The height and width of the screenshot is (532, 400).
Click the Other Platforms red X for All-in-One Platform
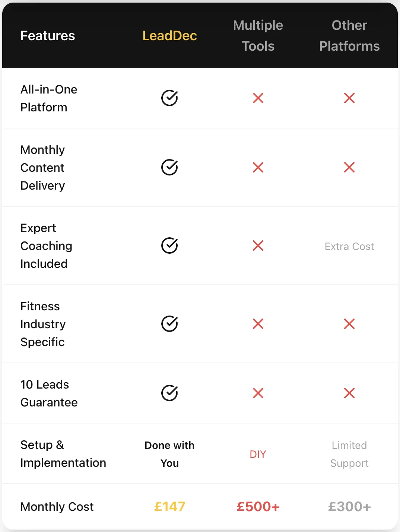pyautogui.click(x=349, y=98)
